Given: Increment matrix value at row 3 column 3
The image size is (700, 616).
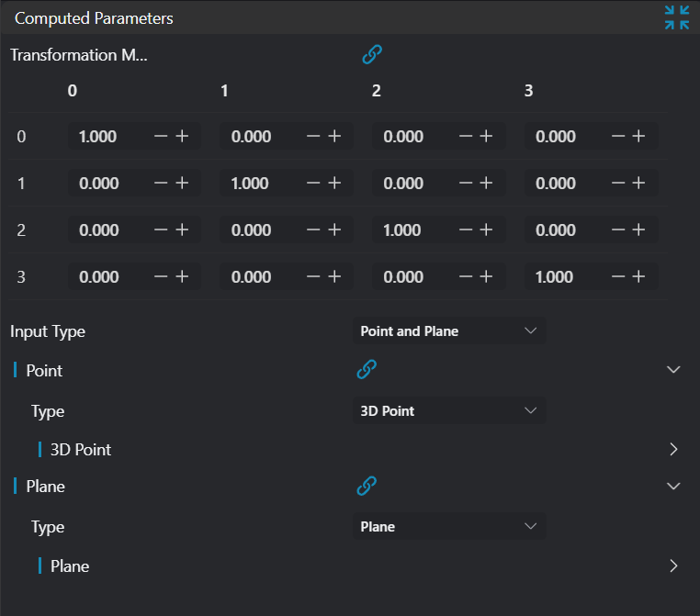Looking at the screenshot, I should pos(640,277).
